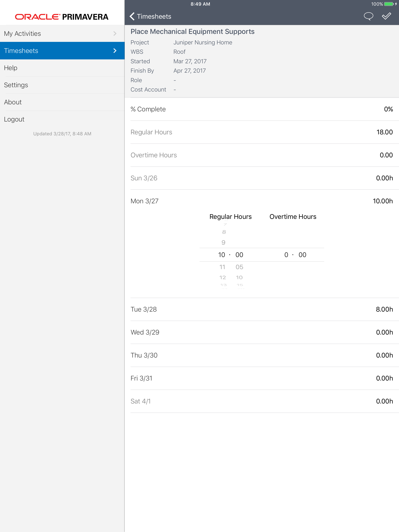This screenshot has height=532, width=399.
Task: Tap the checkmark icon in header
Action: (x=386, y=16)
